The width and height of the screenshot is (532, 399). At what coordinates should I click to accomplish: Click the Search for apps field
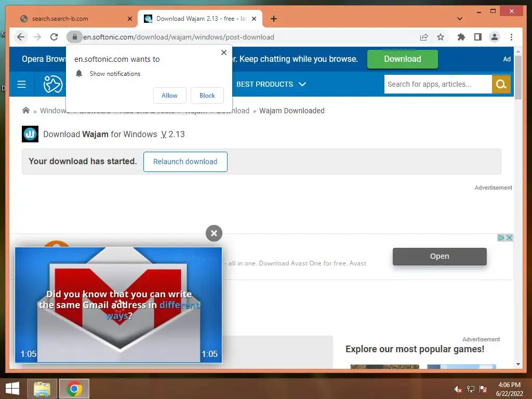[x=437, y=84]
